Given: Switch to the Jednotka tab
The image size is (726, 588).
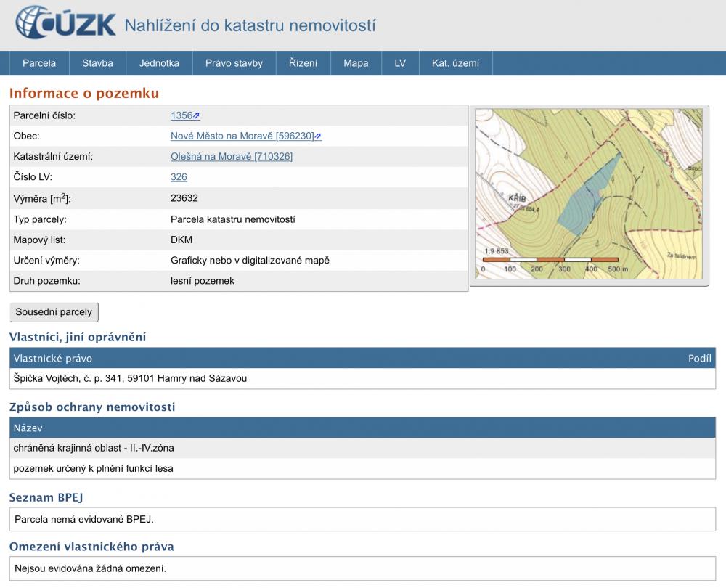Looking at the screenshot, I should pos(159,63).
